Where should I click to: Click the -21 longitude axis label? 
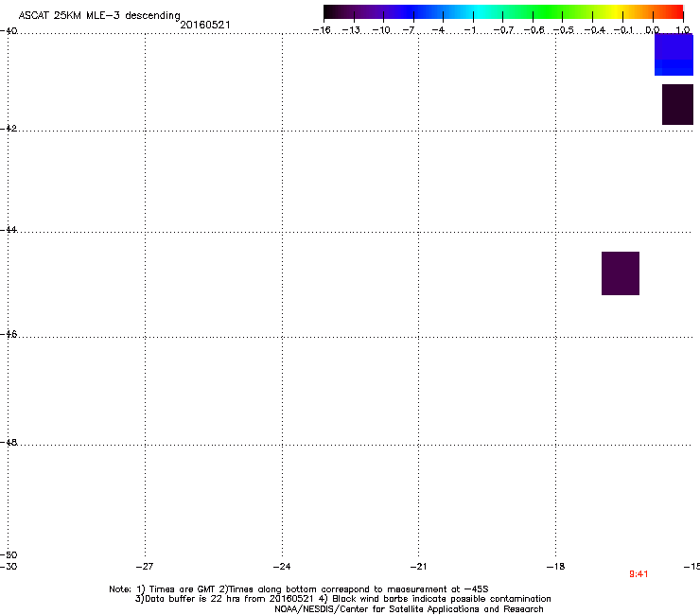[418, 567]
